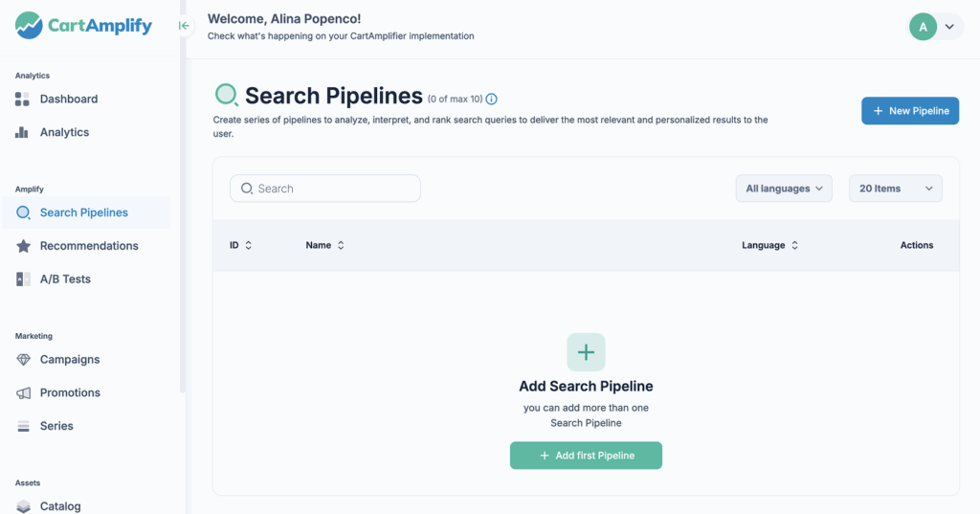Viewport: 980px width, 514px height.
Task: Expand the user avatar account menu
Action: [934, 27]
